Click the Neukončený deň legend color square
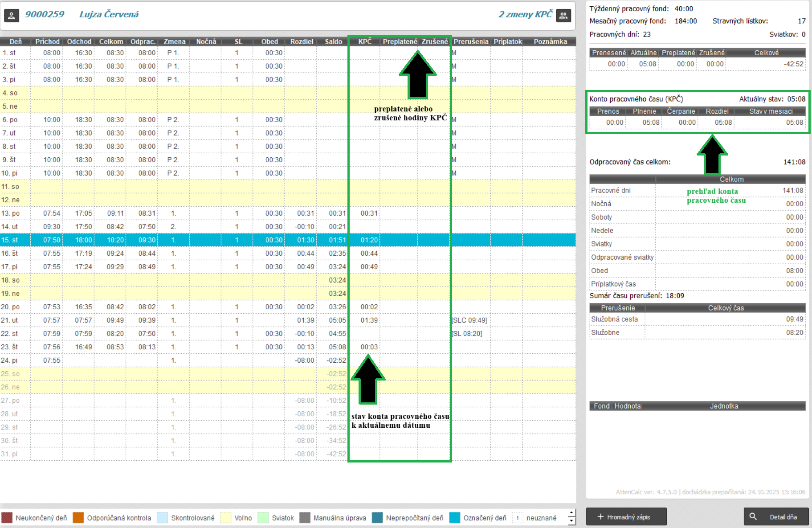This screenshot has width=812, height=528. 7,518
